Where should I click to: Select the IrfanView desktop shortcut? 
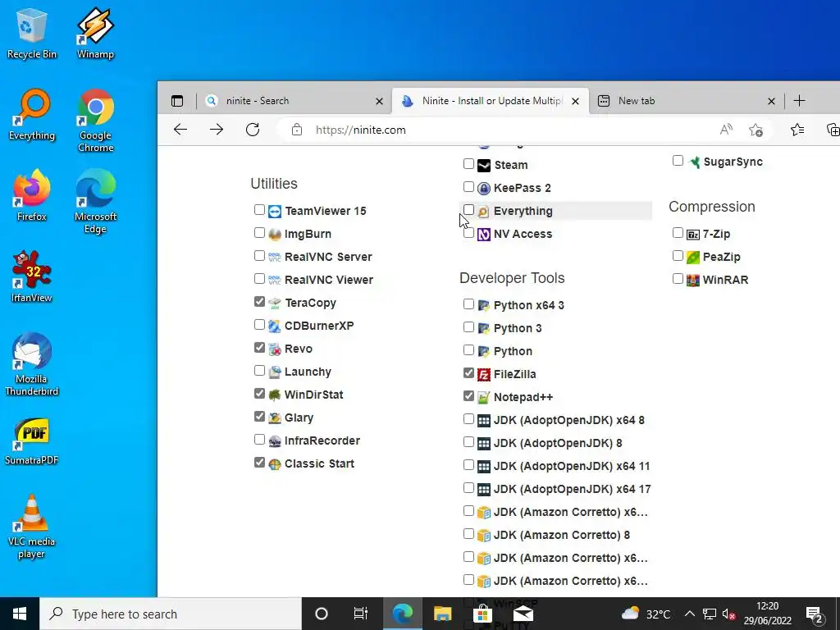(32, 277)
